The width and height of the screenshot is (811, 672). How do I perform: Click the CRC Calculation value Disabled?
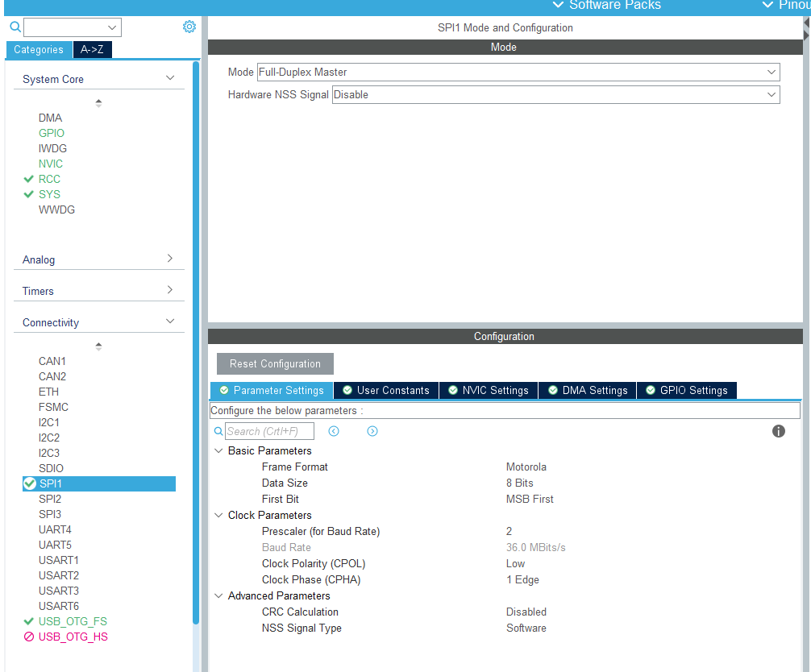coord(526,612)
